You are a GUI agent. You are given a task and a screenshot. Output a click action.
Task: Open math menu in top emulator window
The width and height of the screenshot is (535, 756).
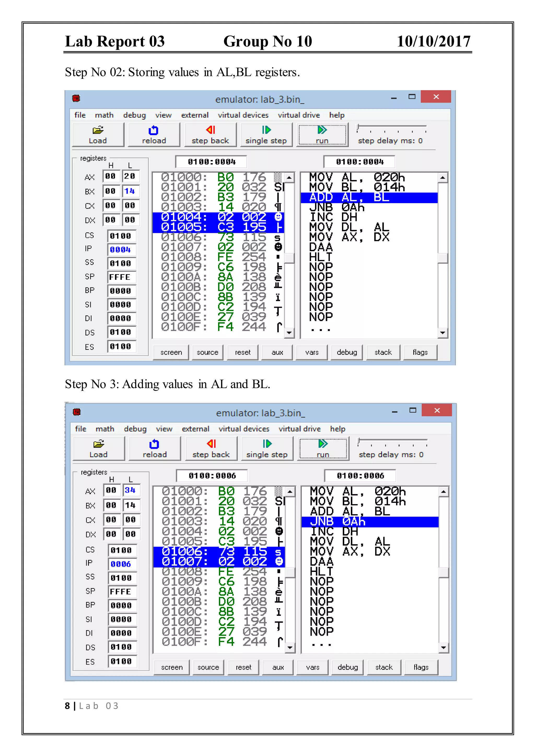(x=104, y=115)
